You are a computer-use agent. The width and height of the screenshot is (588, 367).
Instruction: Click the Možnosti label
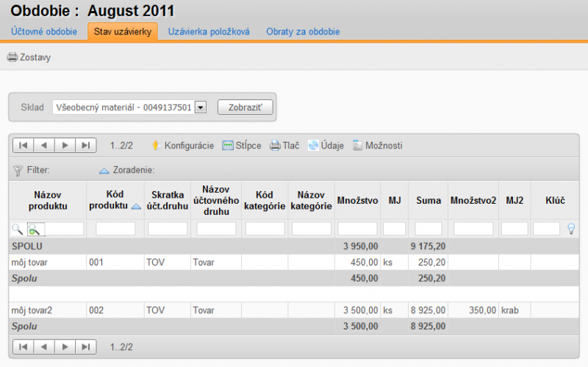tap(384, 146)
